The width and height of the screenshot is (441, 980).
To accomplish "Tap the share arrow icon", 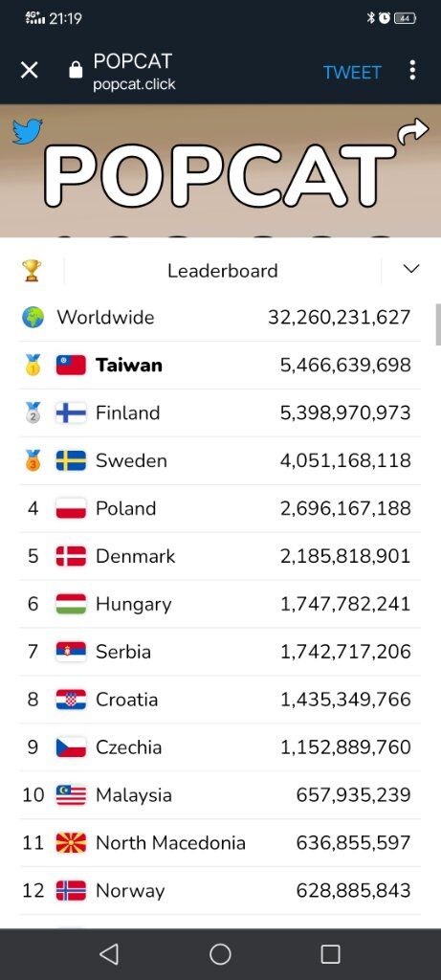I will (413, 131).
